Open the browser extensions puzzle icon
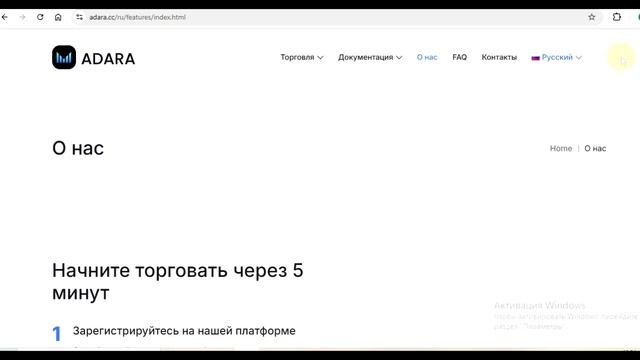Viewport: 640px width, 360px height. click(617, 17)
